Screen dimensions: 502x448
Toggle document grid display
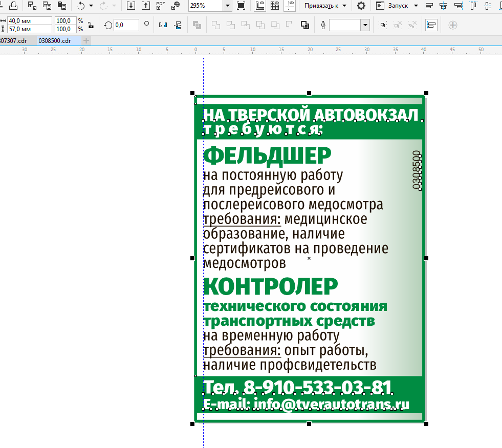275,6
